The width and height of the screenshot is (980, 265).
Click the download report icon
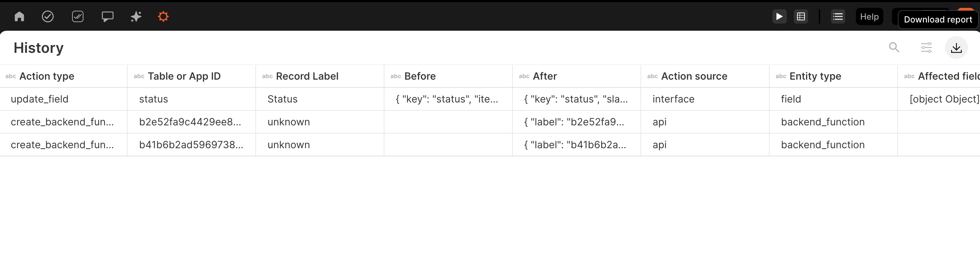[x=956, y=47]
